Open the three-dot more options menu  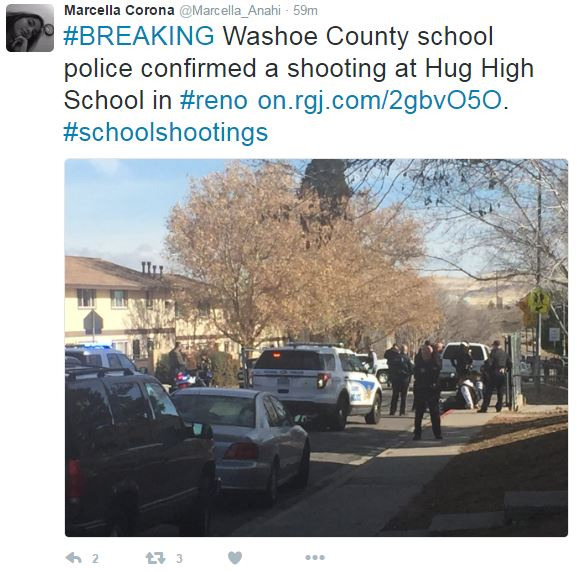pos(315,558)
